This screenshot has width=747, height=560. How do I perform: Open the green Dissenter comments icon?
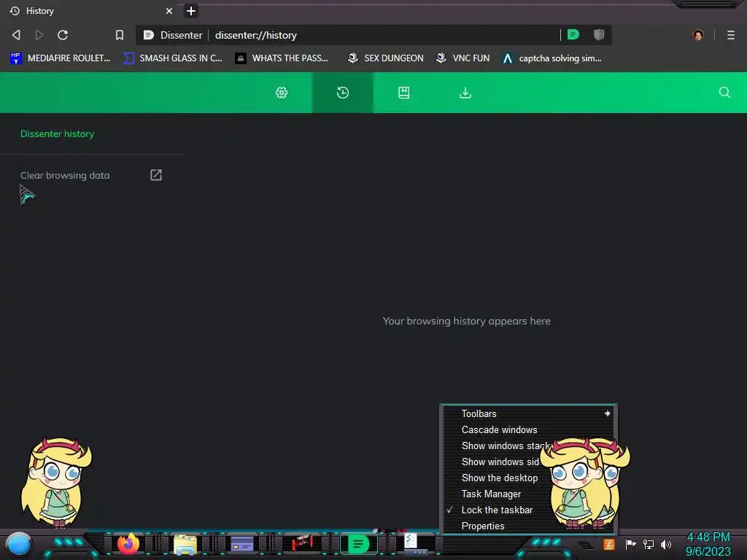pyautogui.click(x=573, y=35)
